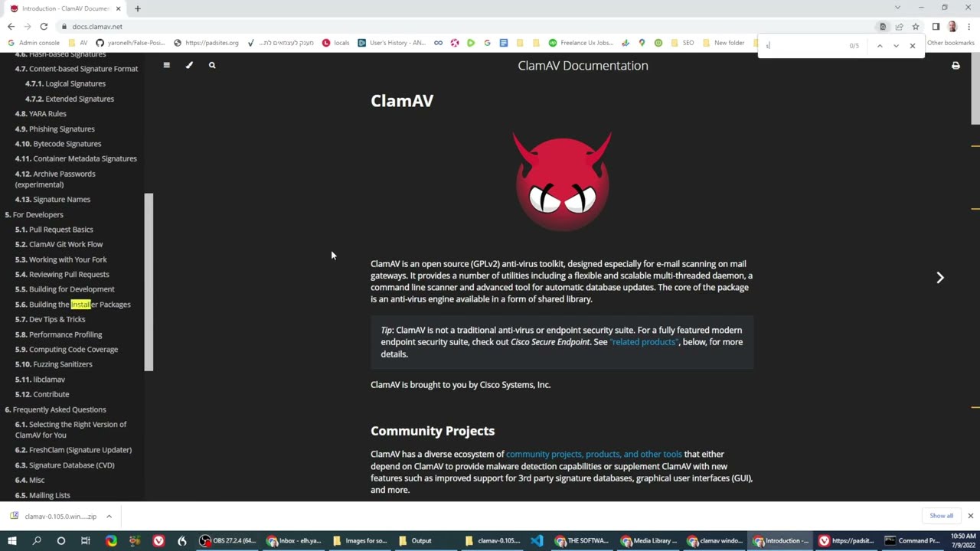Open 6.3. Signature Database (CVD) chapter
This screenshot has width=980, height=551.
[65, 465]
